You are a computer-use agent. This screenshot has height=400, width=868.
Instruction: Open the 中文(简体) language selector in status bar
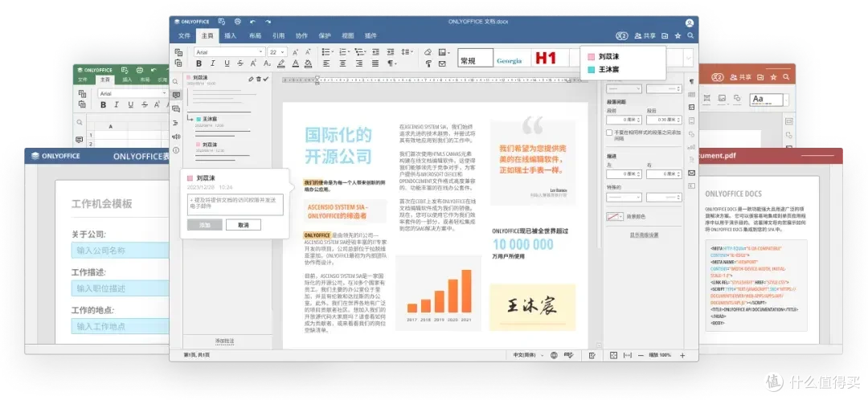(x=527, y=355)
